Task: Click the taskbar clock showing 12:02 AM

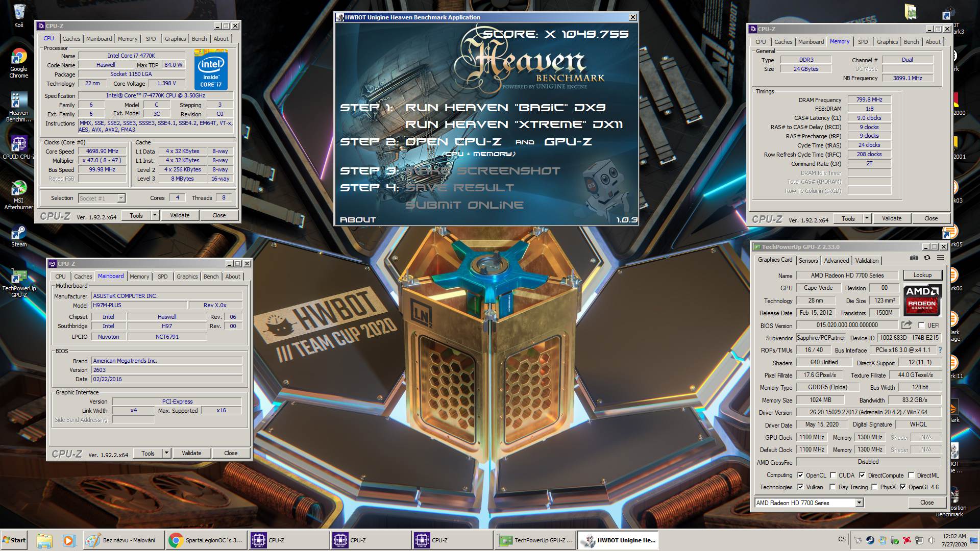Action: pyautogui.click(x=953, y=540)
